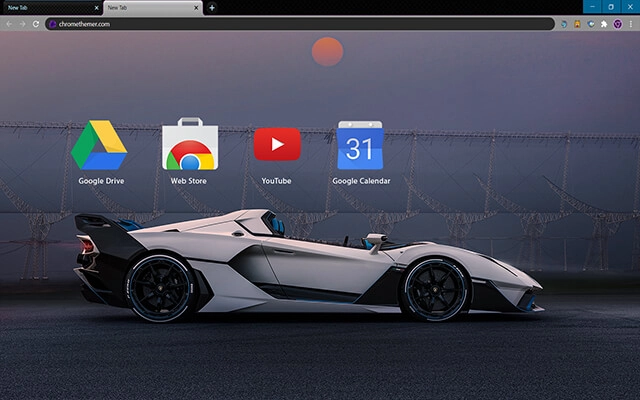Viewport: 640px width, 400px height.
Task: Click the Web Store label
Action: pos(189,181)
